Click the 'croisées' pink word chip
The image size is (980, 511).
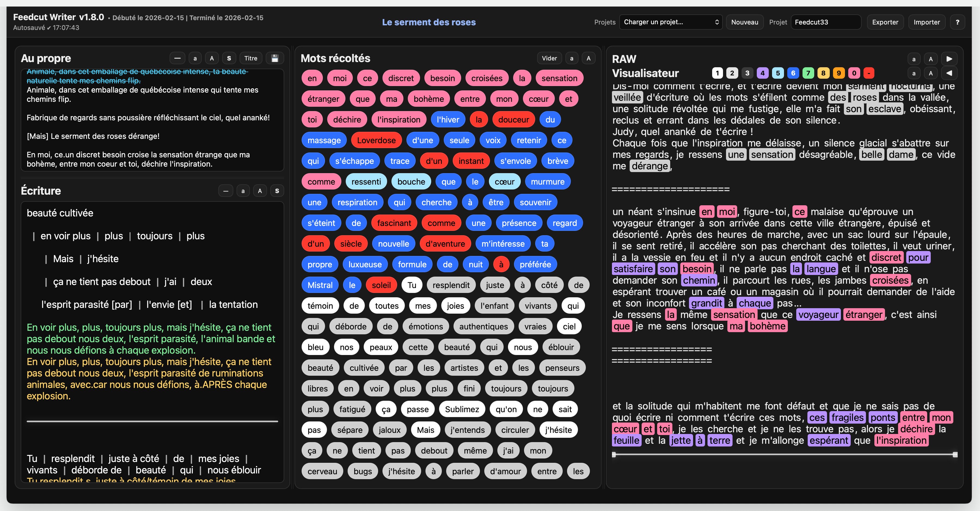click(486, 78)
